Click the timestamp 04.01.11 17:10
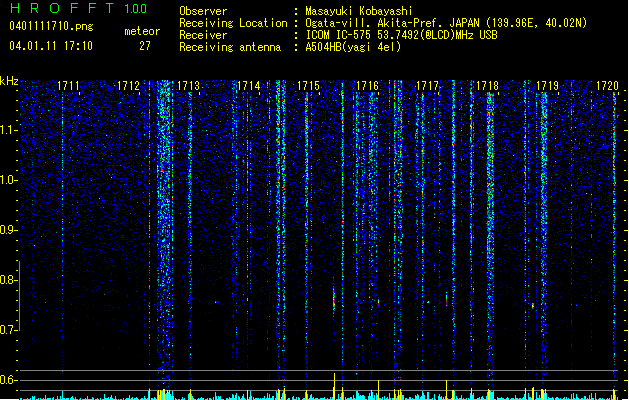The image size is (629, 400). click(x=51, y=46)
